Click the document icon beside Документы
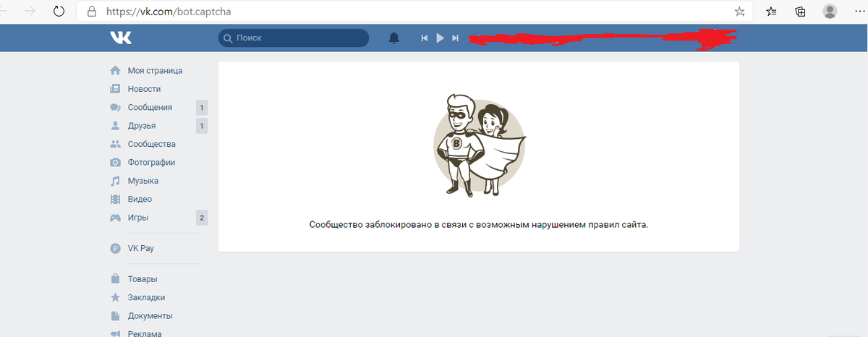The image size is (868, 337). point(115,316)
